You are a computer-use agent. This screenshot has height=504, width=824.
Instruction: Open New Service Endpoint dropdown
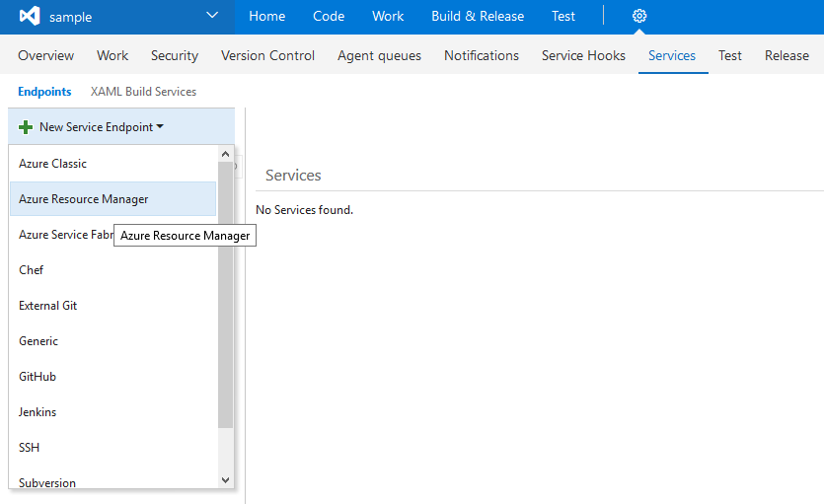pyautogui.click(x=101, y=127)
